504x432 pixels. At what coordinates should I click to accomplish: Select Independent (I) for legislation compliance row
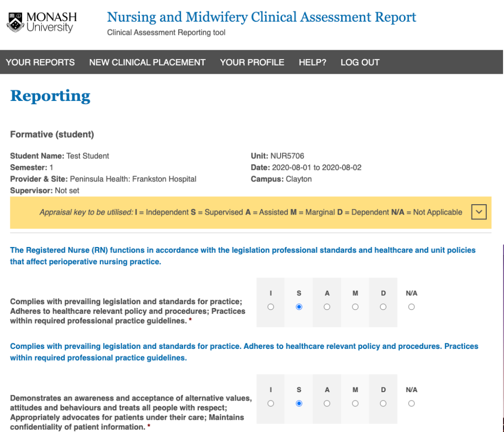pos(271,307)
